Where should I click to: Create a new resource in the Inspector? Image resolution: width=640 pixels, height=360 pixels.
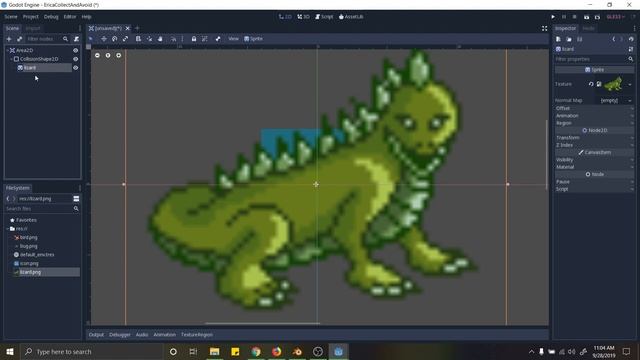click(x=558, y=39)
